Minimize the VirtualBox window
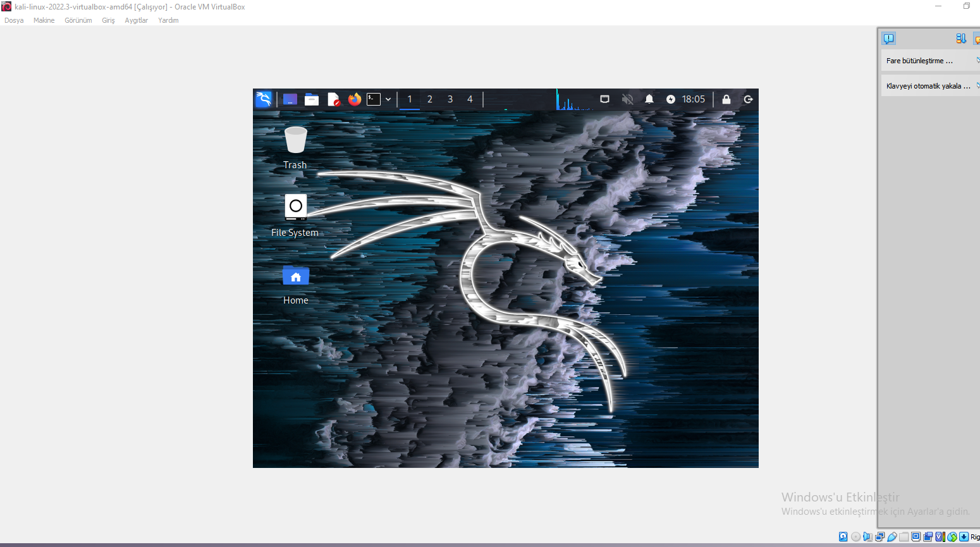This screenshot has width=980, height=547. [938, 6]
